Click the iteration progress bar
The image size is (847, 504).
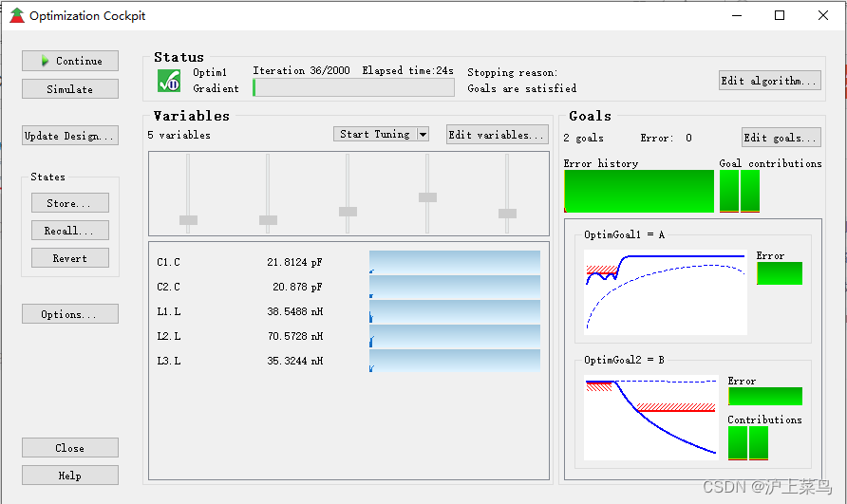coord(354,87)
